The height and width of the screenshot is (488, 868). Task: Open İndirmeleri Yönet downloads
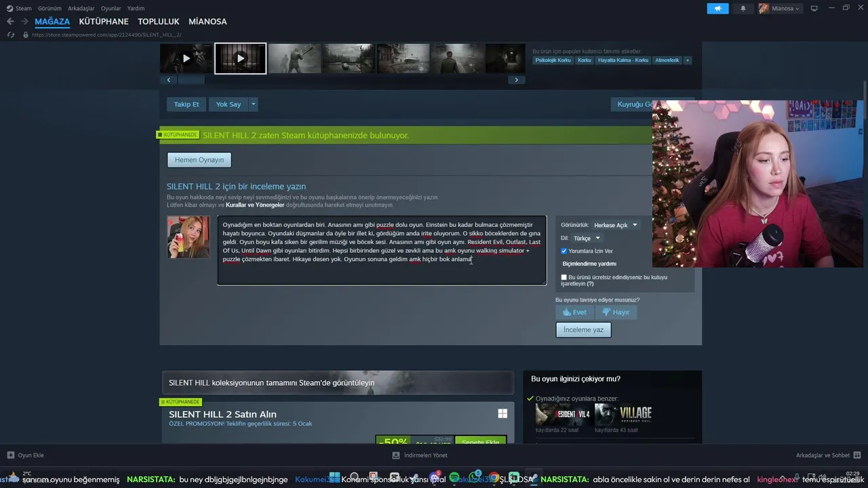(x=420, y=455)
